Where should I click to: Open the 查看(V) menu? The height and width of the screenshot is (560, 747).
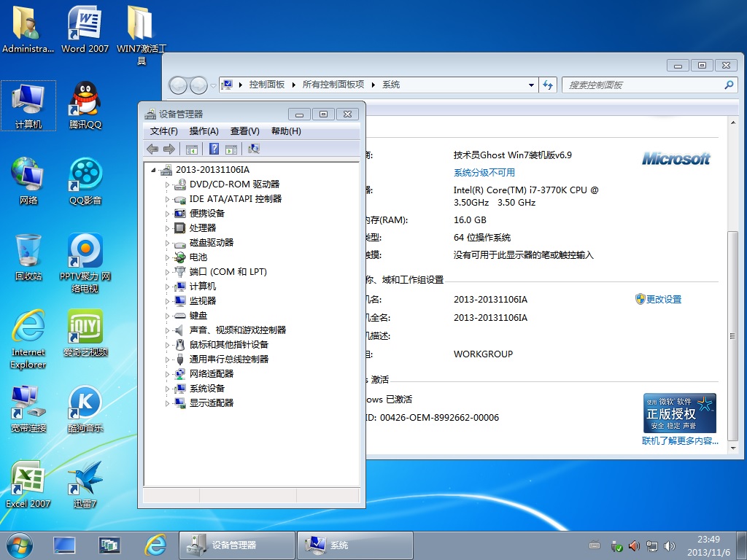click(x=245, y=131)
